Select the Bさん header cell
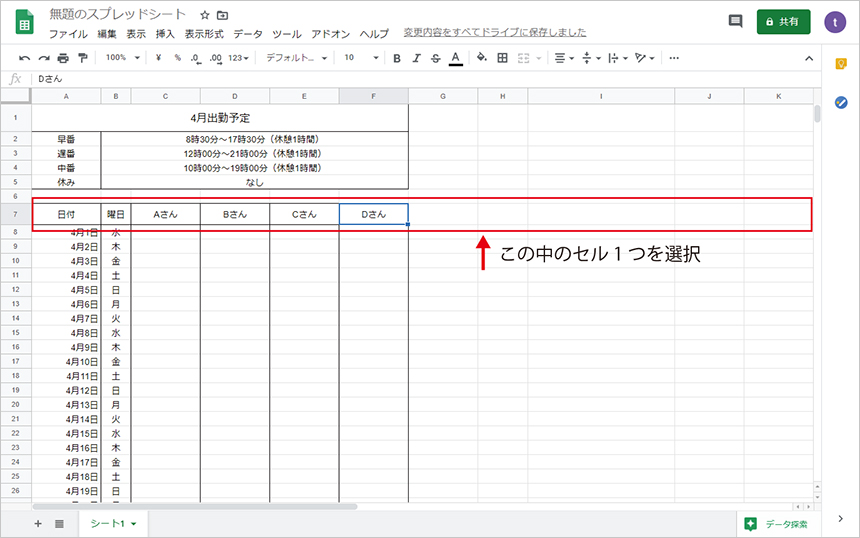Viewport: 860px width, 538px height. 235,214
